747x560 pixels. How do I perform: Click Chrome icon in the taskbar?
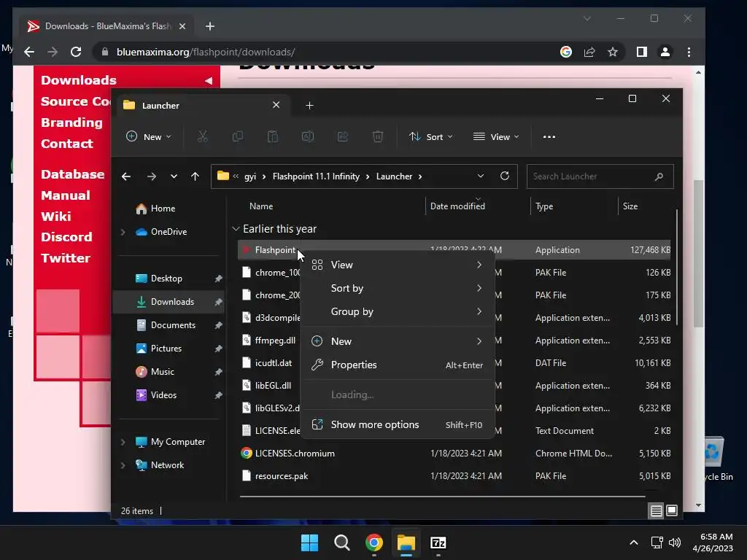374,542
